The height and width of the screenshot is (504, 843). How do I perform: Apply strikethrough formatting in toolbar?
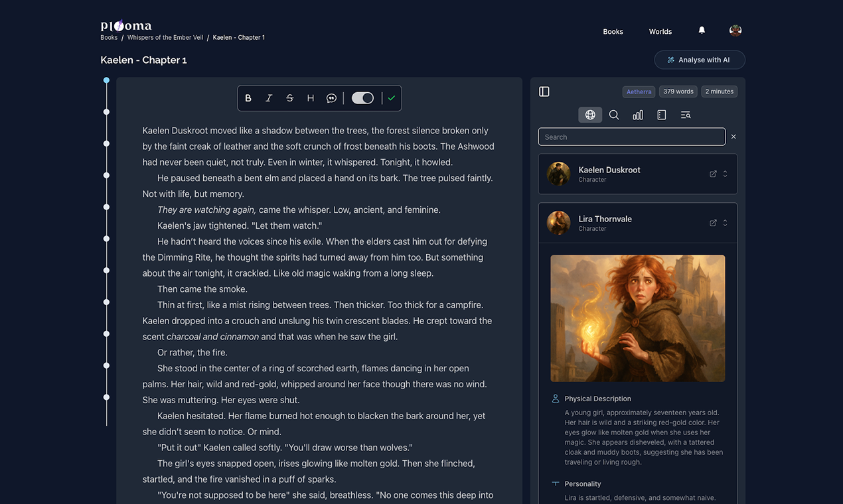(x=289, y=98)
